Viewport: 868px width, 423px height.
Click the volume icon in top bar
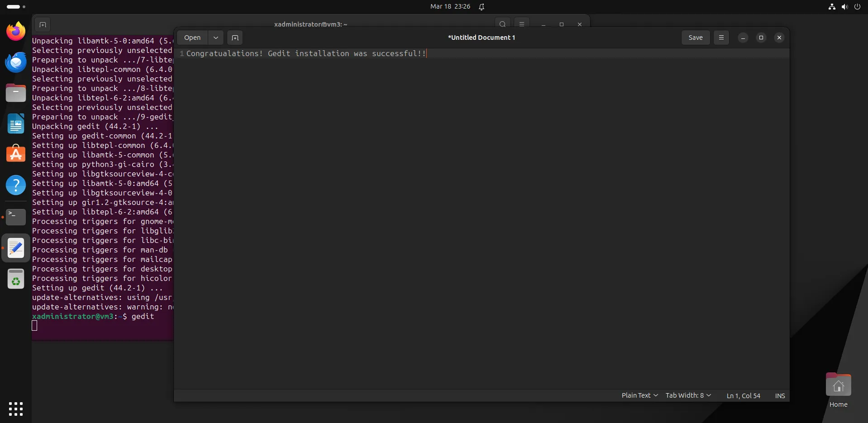click(844, 7)
